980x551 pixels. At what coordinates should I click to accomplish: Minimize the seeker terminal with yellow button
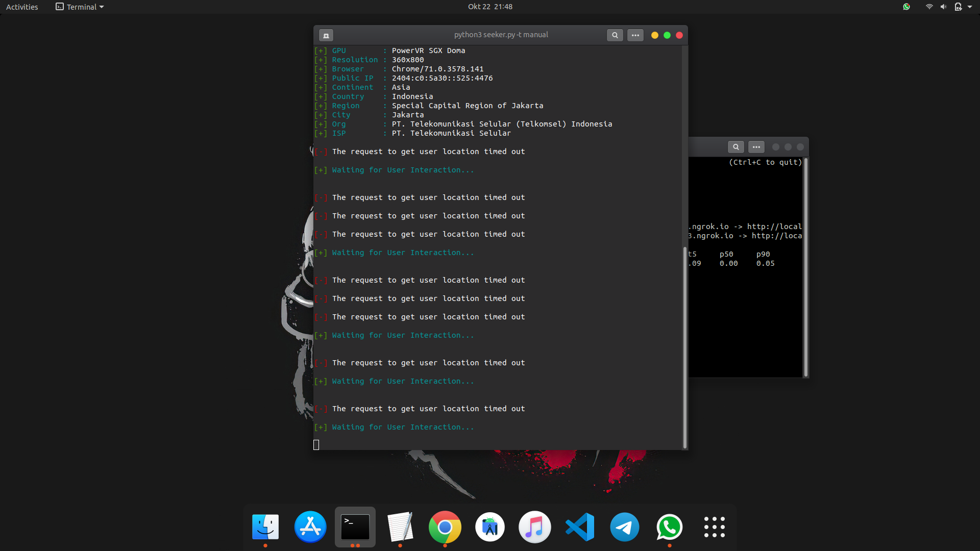pos(655,35)
